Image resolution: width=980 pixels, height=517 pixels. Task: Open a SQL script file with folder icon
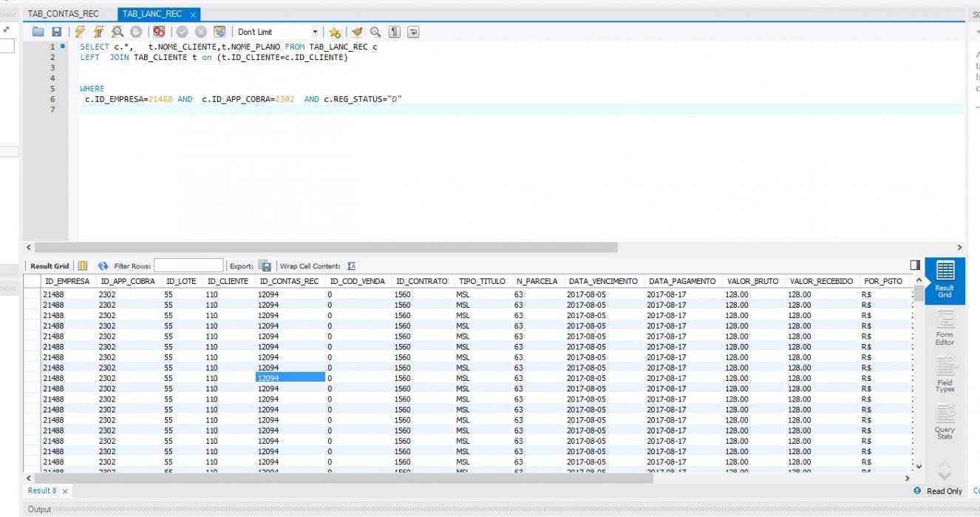[x=38, y=32]
